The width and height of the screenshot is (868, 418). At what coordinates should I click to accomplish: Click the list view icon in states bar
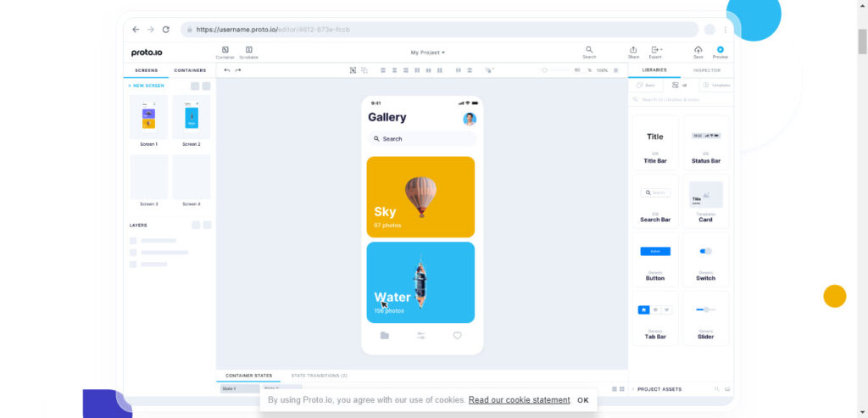point(615,389)
